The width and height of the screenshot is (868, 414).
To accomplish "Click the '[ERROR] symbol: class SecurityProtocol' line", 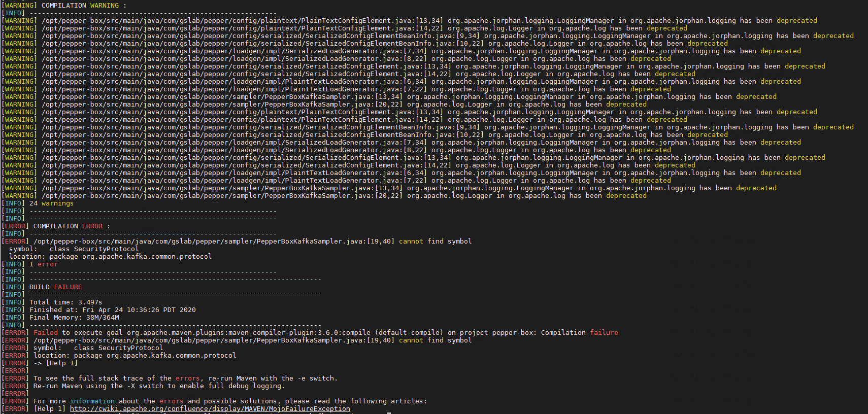I will click(x=82, y=348).
